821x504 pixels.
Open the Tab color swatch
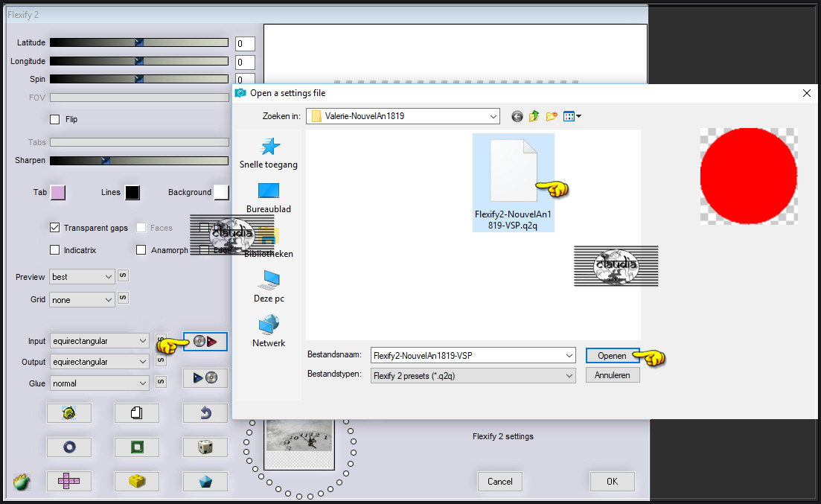click(58, 192)
